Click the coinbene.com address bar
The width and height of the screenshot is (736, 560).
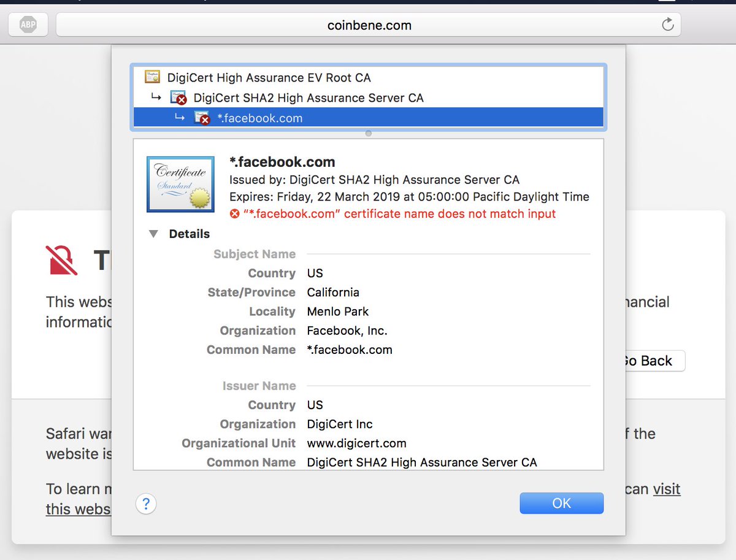[368, 25]
